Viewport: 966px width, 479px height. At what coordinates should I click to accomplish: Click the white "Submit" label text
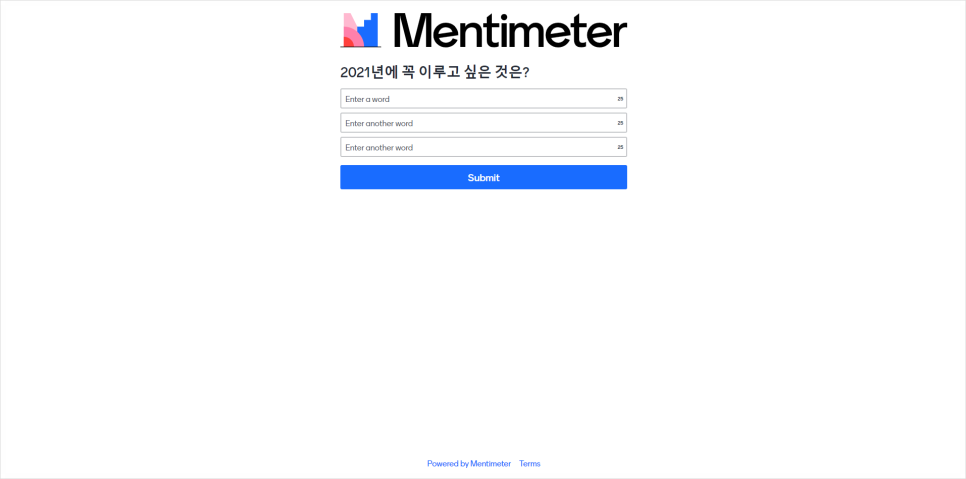(484, 178)
